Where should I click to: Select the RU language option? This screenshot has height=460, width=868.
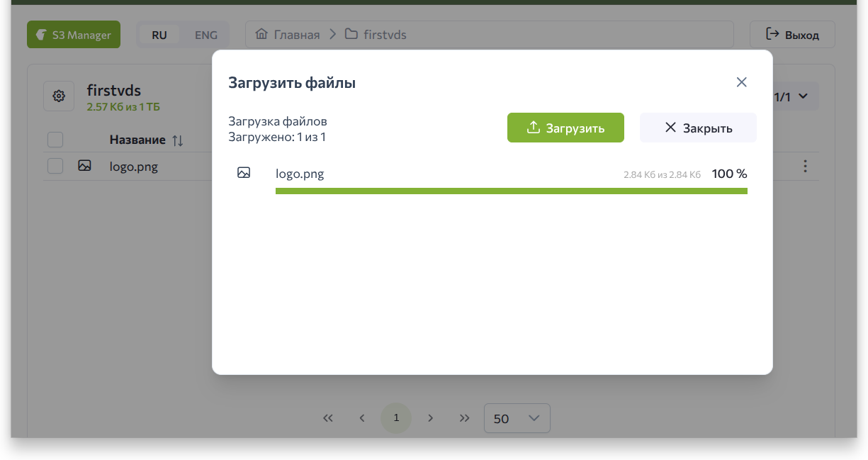pyautogui.click(x=159, y=35)
